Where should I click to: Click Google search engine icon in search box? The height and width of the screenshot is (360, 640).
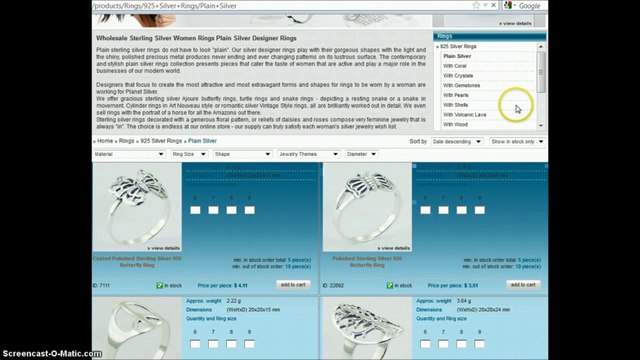pyautogui.click(x=508, y=5)
